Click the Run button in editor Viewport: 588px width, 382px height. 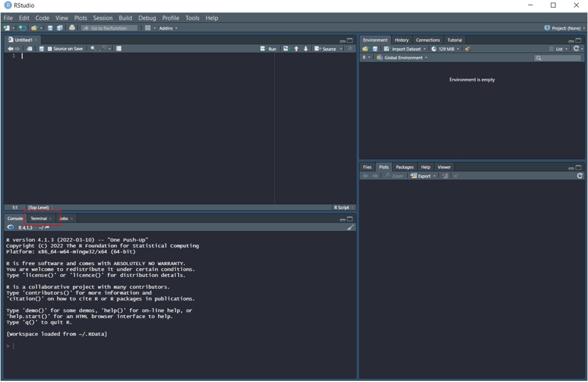[x=268, y=49]
